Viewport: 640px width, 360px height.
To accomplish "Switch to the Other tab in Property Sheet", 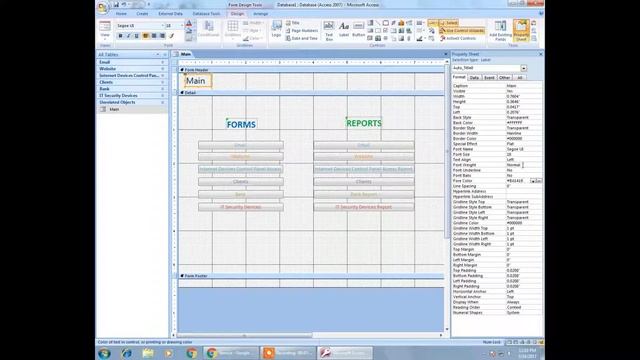I will [x=504, y=78].
